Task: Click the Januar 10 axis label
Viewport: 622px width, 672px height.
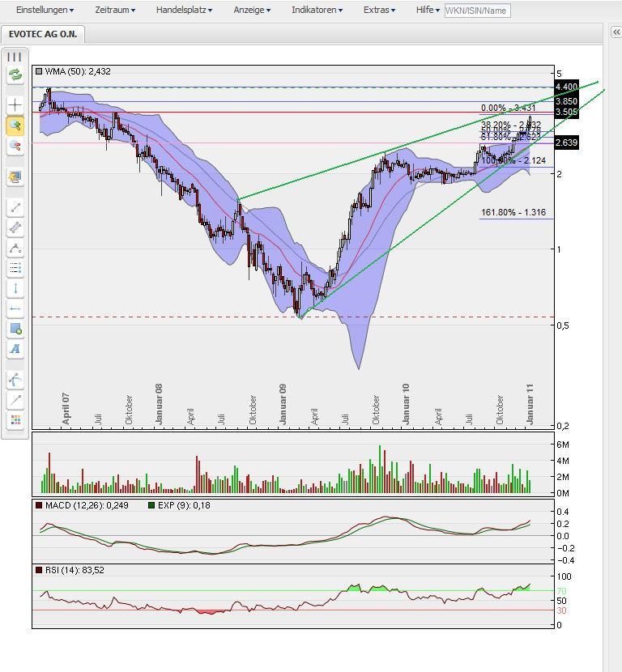Action: click(x=406, y=405)
